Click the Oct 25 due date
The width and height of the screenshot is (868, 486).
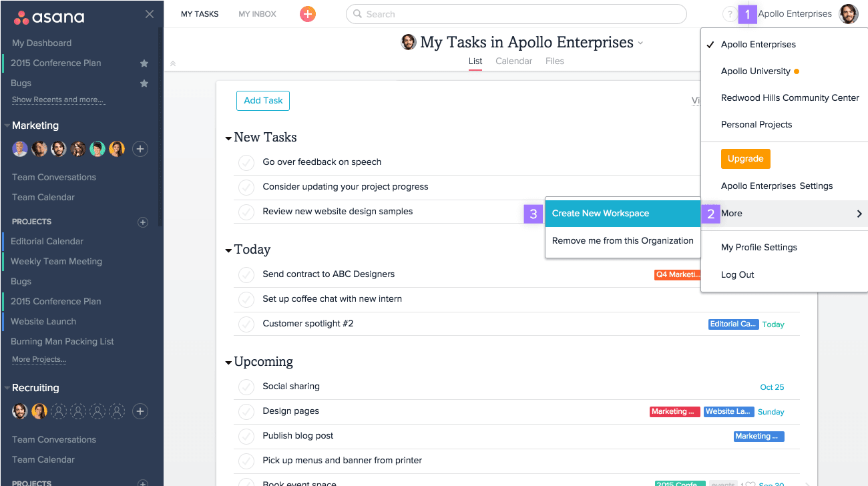pos(772,387)
